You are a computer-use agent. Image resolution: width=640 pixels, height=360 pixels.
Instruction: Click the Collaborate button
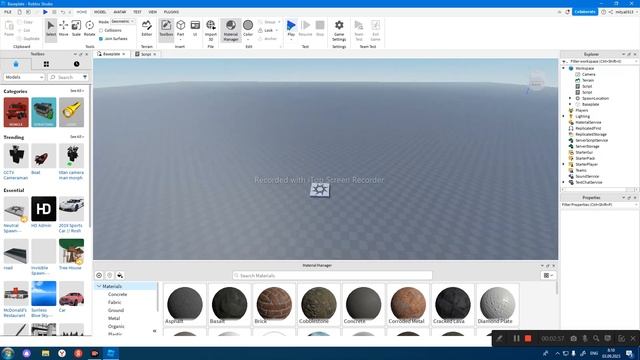[x=584, y=12]
